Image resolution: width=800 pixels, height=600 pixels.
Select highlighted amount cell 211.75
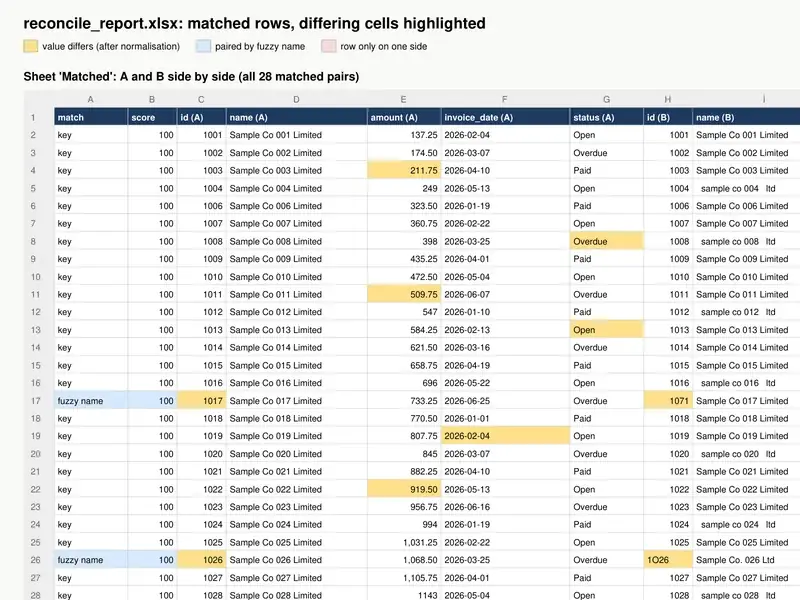(x=404, y=170)
